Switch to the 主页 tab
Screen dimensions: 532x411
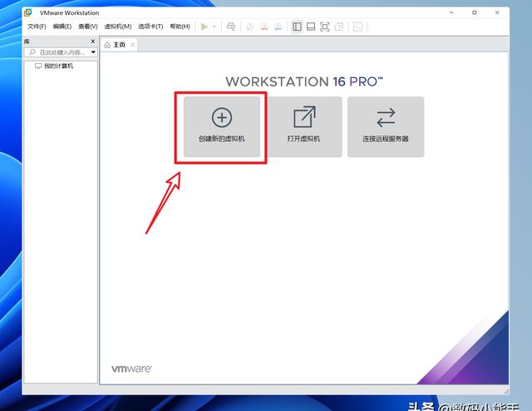click(119, 45)
